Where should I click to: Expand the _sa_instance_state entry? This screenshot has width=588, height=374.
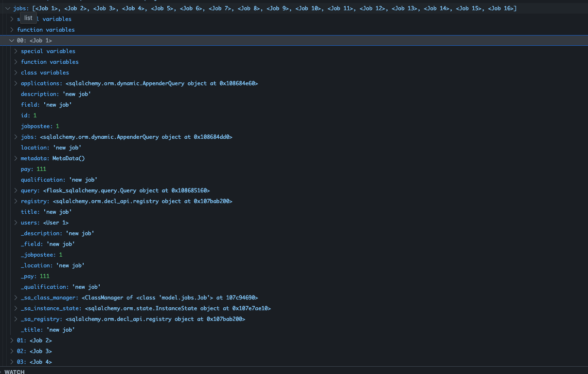[15, 308]
